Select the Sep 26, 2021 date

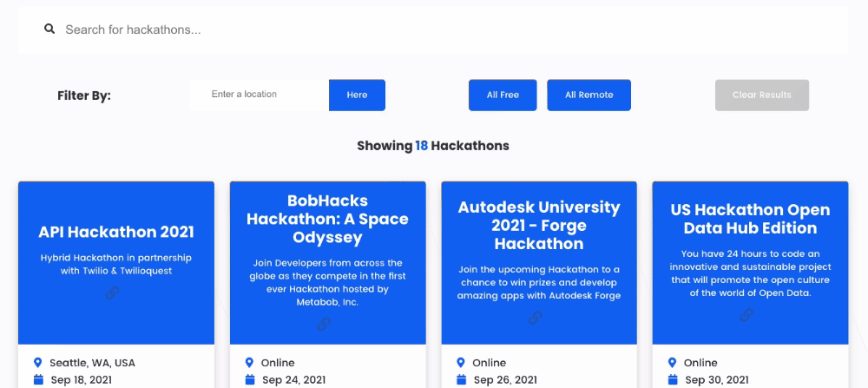click(x=505, y=380)
